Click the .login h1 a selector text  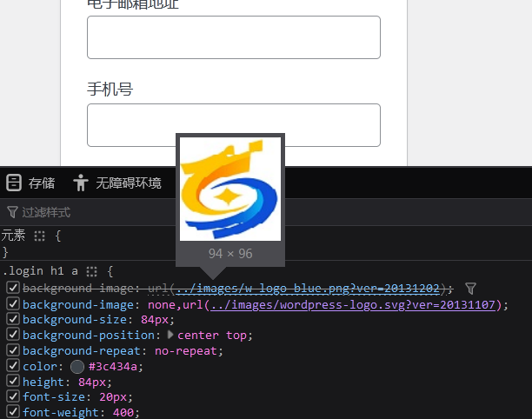coord(40,271)
